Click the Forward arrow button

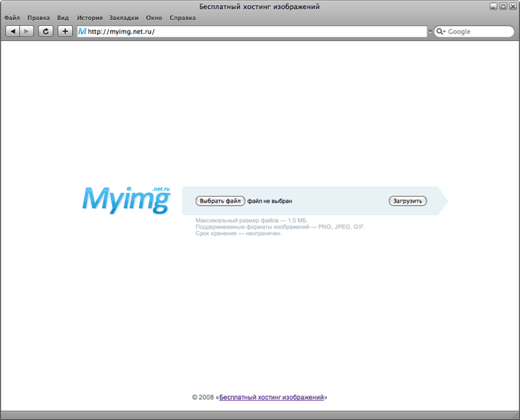point(27,31)
